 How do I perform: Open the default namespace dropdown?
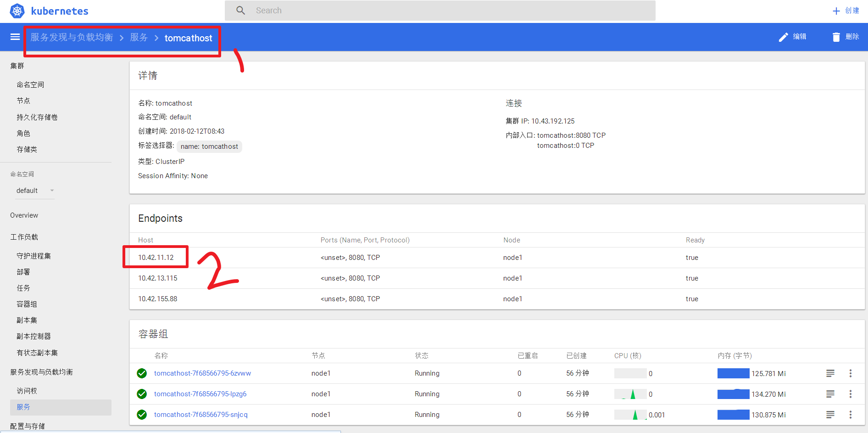coord(35,191)
